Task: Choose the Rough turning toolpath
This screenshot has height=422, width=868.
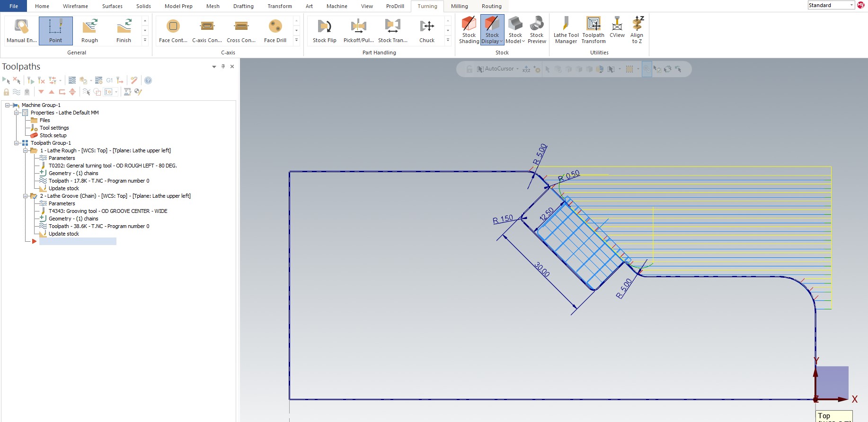Action: click(x=90, y=31)
